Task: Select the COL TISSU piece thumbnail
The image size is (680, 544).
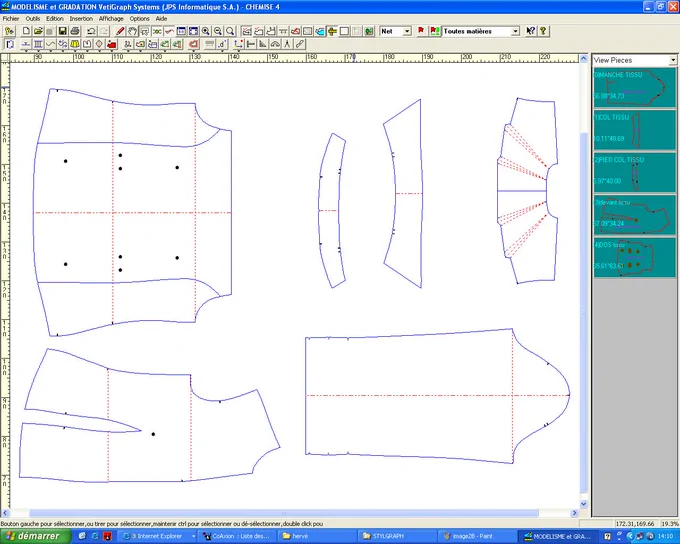Action: 634,130
